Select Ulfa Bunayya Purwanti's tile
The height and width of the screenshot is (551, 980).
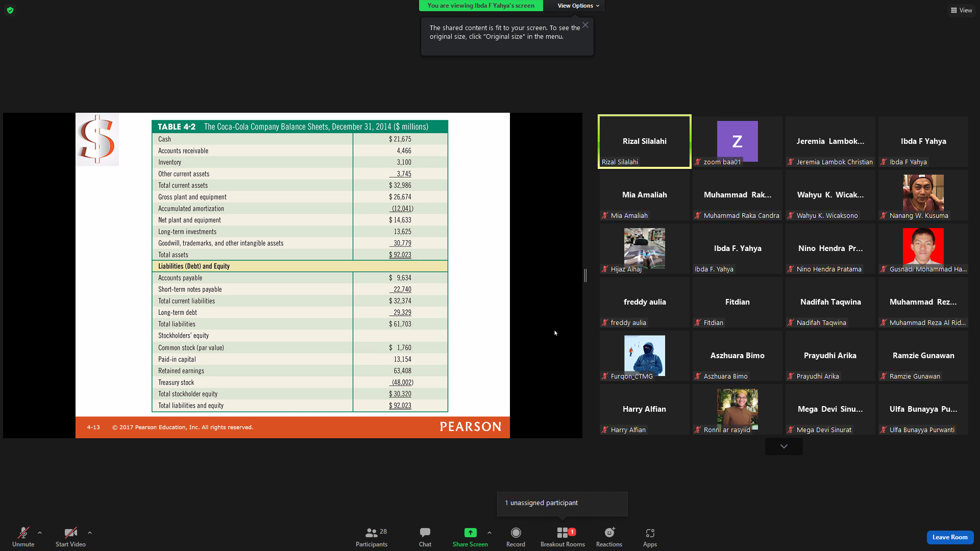(x=923, y=409)
